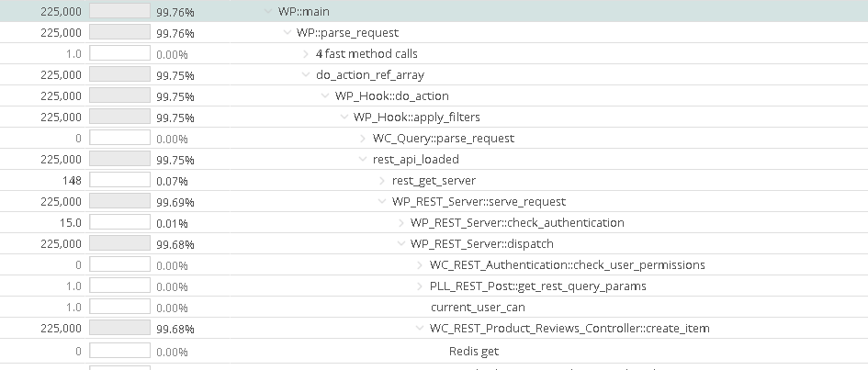
Task: Click the 99.76% value for WP::parse_request
Action: pyautogui.click(x=175, y=33)
